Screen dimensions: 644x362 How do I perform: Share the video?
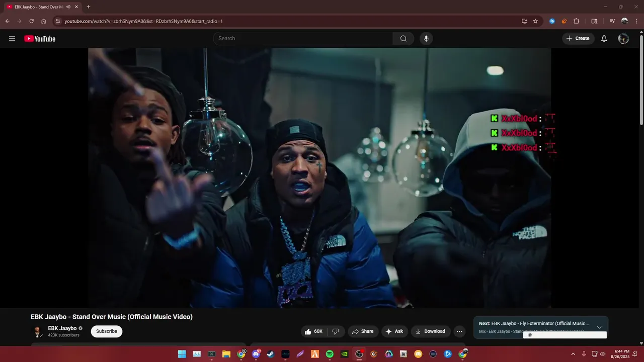[363, 331]
